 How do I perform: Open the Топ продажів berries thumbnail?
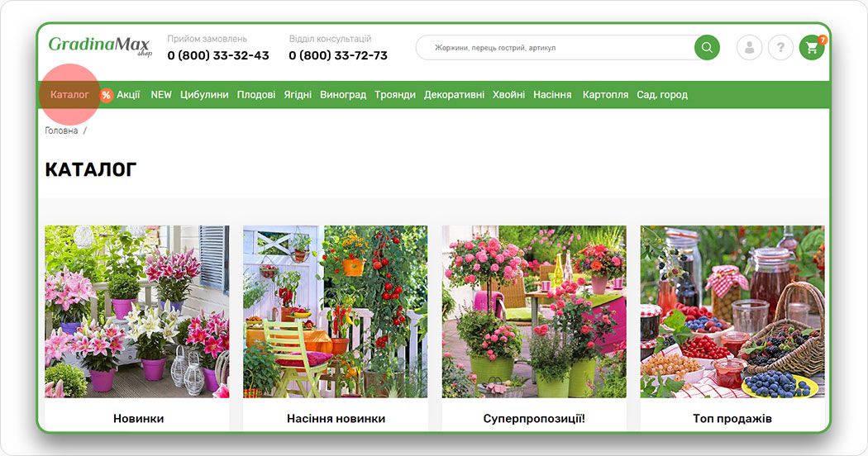732,311
